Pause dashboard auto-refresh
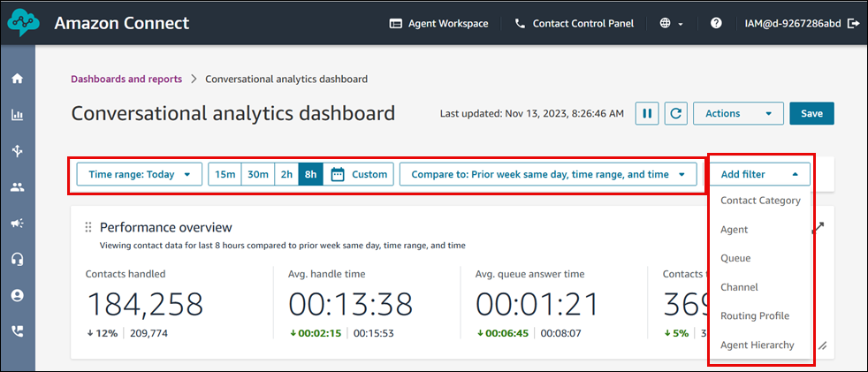This screenshot has height=372, width=868. tap(647, 113)
